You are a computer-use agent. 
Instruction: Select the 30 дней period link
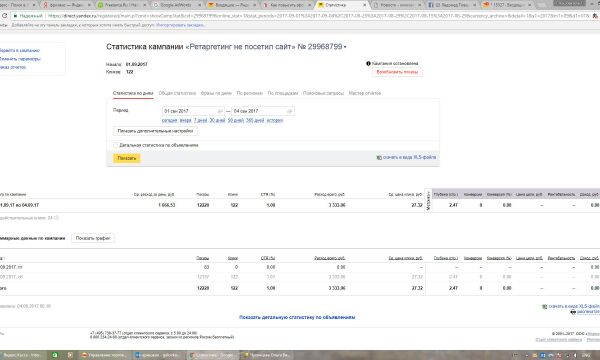[217, 121]
